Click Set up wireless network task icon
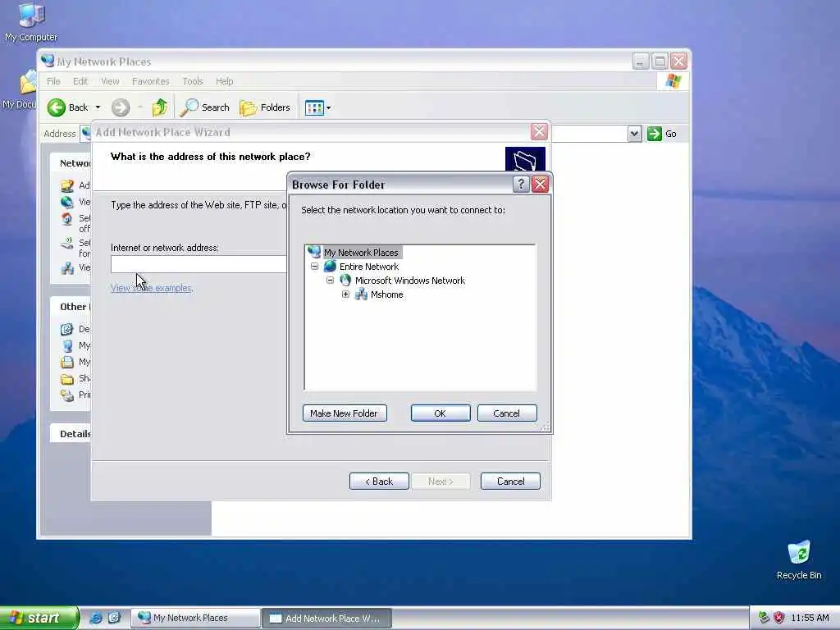The width and height of the screenshot is (840, 630). click(67, 243)
